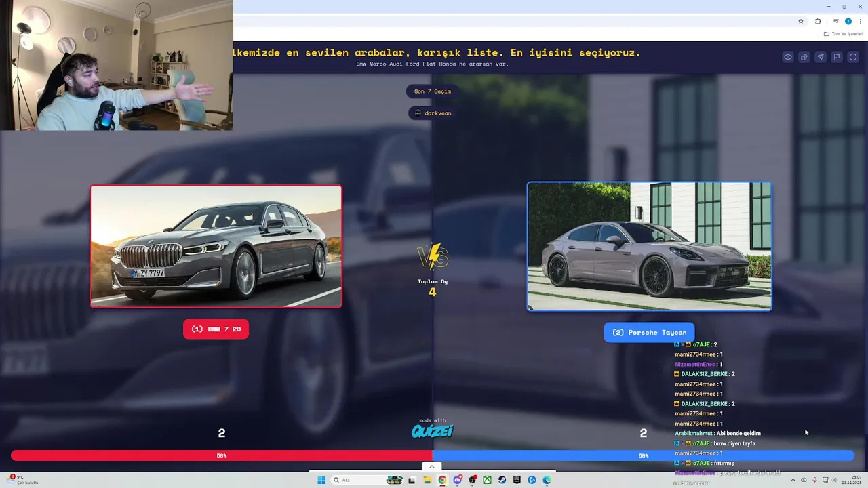Click the red 50% vote bar
This screenshot has width=868, height=488.
pos(222,455)
